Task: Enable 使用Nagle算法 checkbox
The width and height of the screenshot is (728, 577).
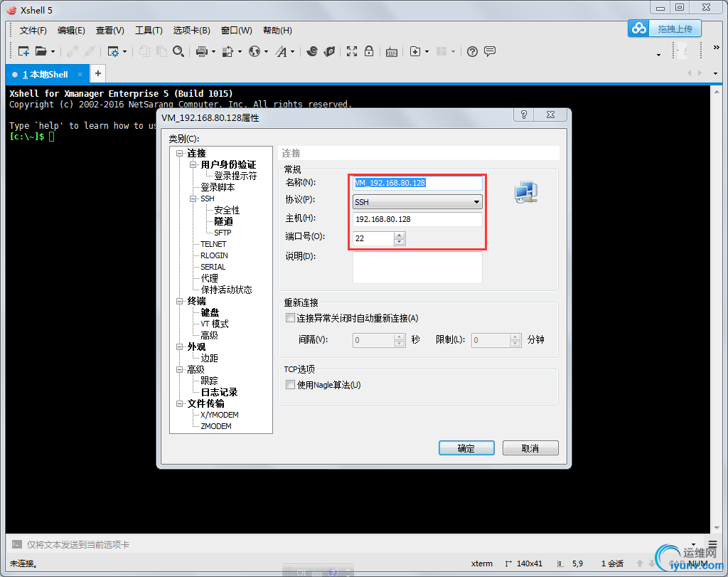Action: [x=290, y=385]
